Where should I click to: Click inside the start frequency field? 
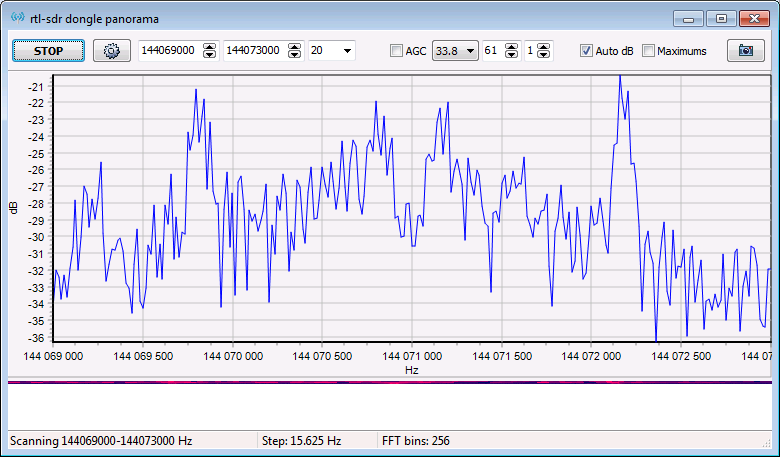click(170, 51)
